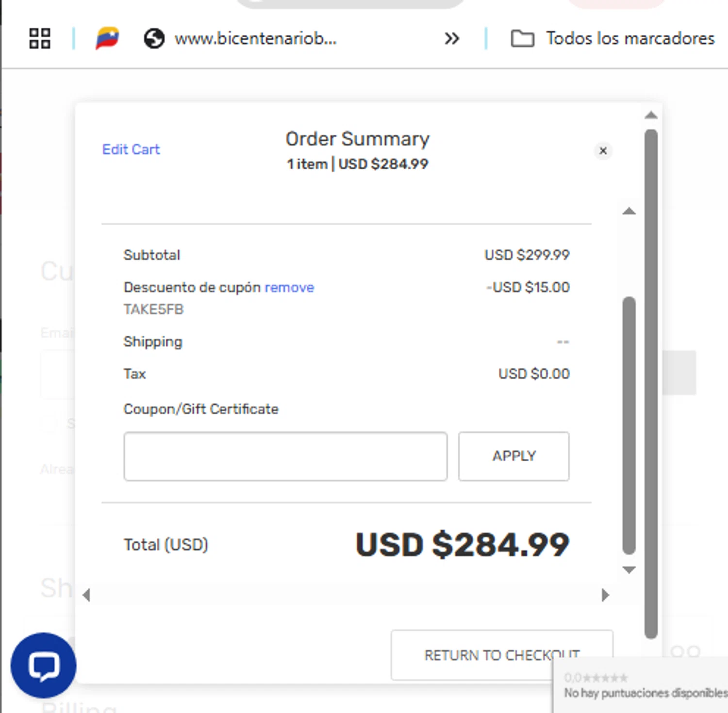The height and width of the screenshot is (713, 728).
Task: Remove the TAKE5FB coupon discount
Action: coord(289,288)
